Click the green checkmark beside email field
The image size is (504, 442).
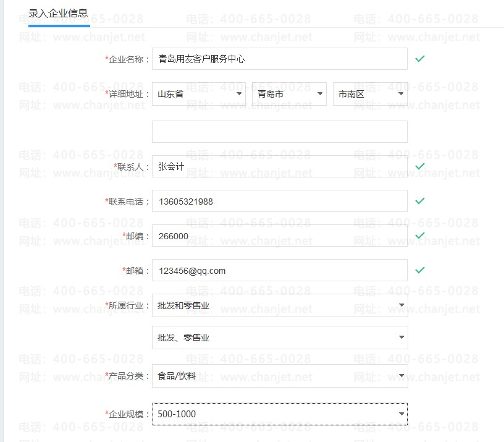420,270
